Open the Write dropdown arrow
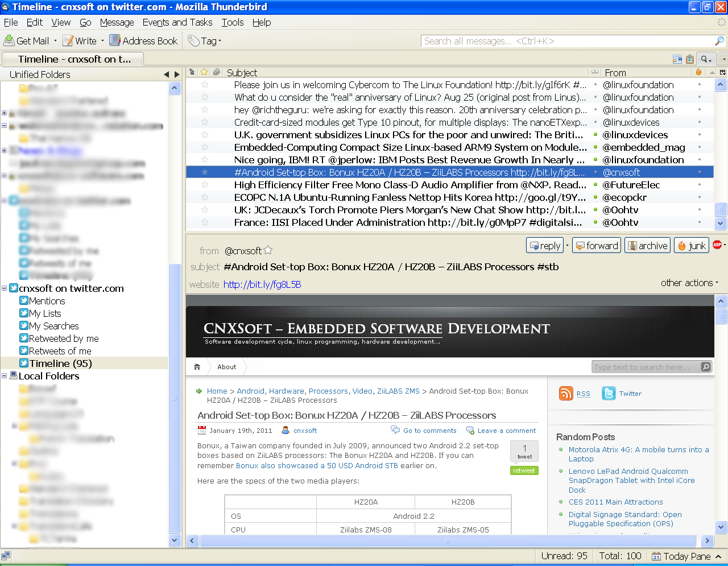Viewport: 728px width, 566px height. (x=102, y=41)
